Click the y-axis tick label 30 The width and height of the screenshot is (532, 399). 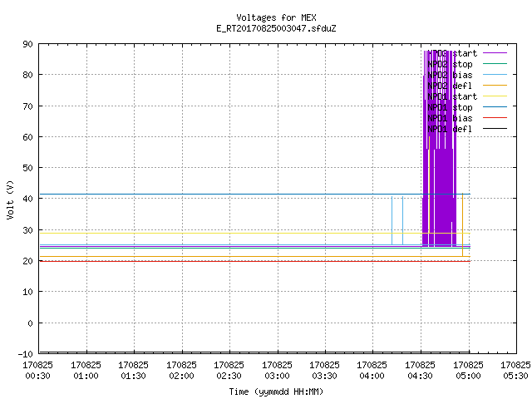(x=27, y=230)
